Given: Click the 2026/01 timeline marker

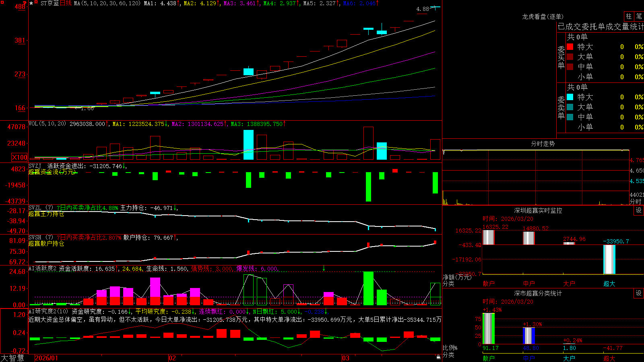Looking at the screenshot, I should coord(47,358).
